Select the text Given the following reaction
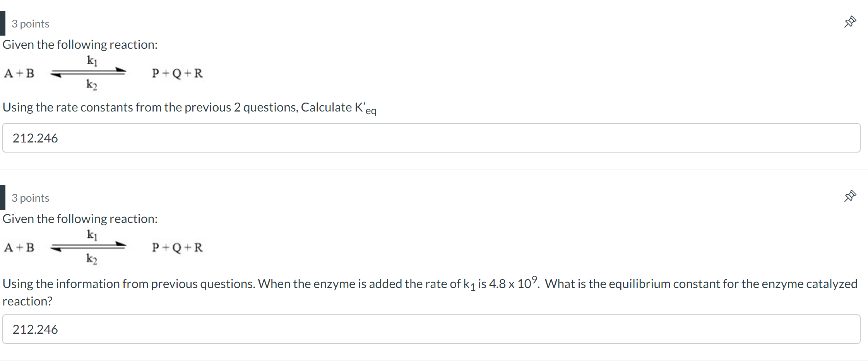Screen dimensions: 868x362 (79, 44)
